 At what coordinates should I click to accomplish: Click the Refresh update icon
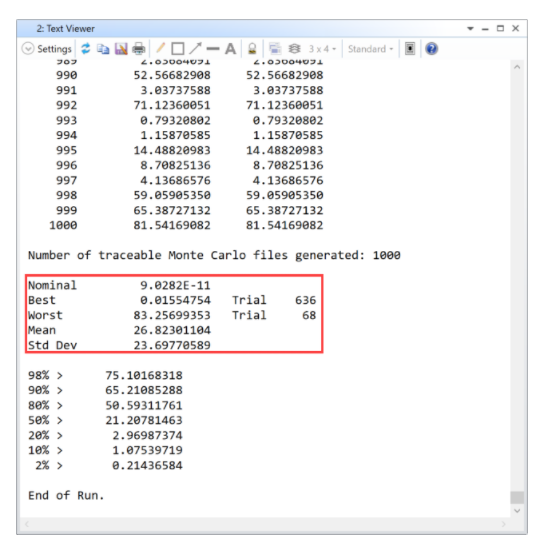coord(85,48)
